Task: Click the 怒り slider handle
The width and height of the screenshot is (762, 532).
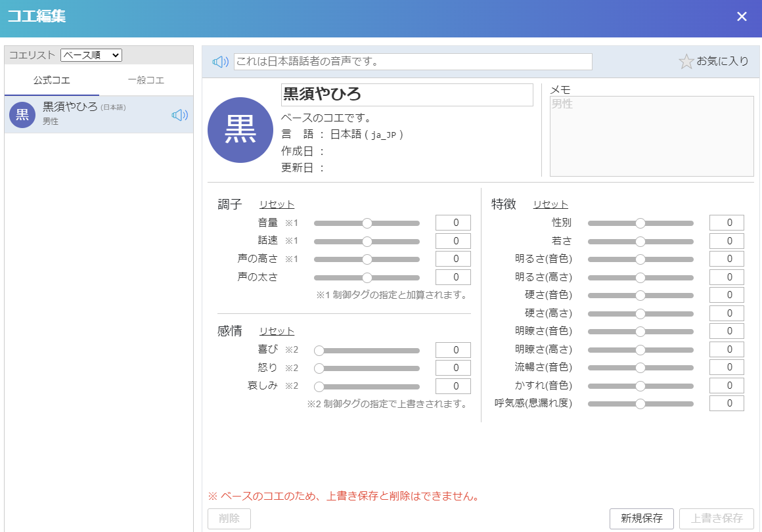Action: 319,368
